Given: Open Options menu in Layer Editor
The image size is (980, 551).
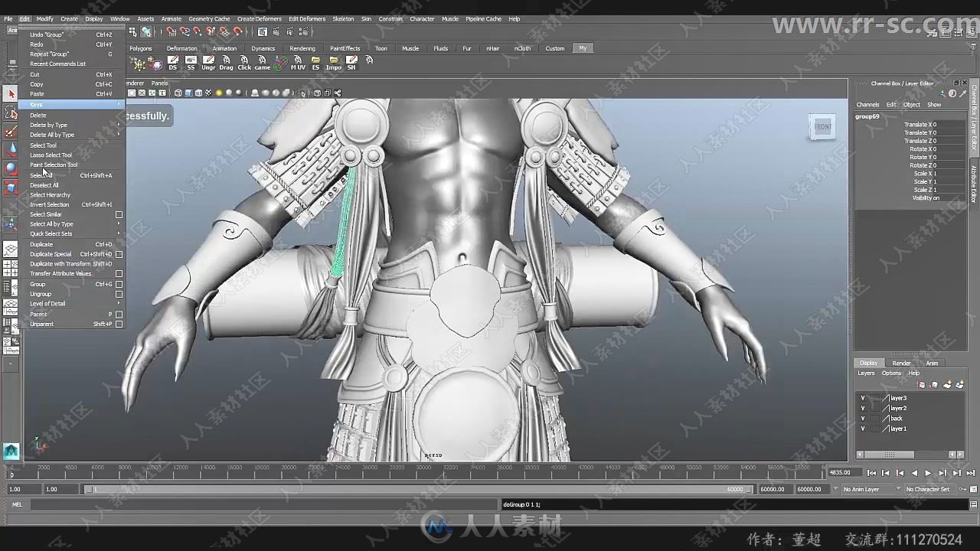Looking at the screenshot, I should (x=891, y=373).
